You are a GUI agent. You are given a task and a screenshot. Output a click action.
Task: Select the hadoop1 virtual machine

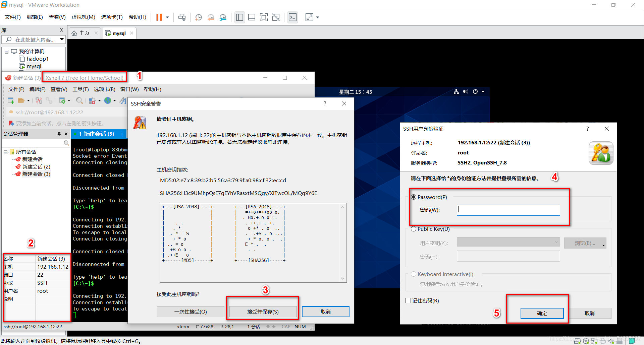(x=38, y=59)
